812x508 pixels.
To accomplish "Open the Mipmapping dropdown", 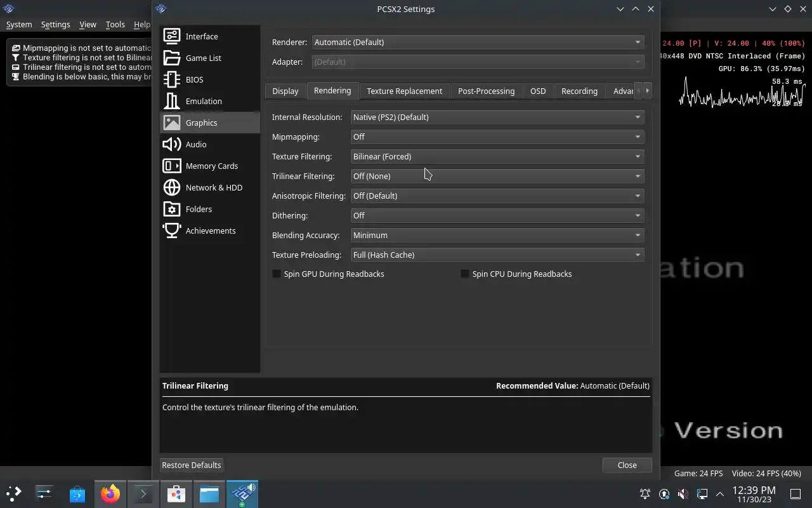I will point(497,137).
